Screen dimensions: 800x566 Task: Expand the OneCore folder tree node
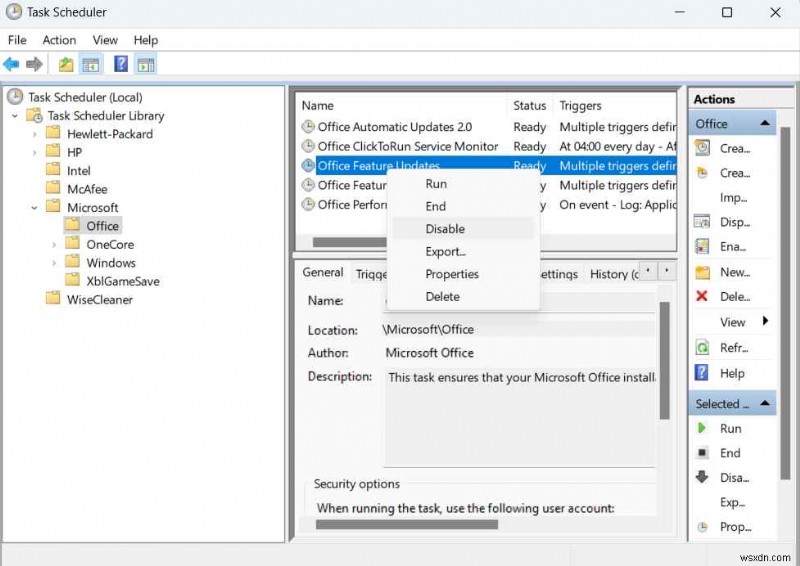54,244
